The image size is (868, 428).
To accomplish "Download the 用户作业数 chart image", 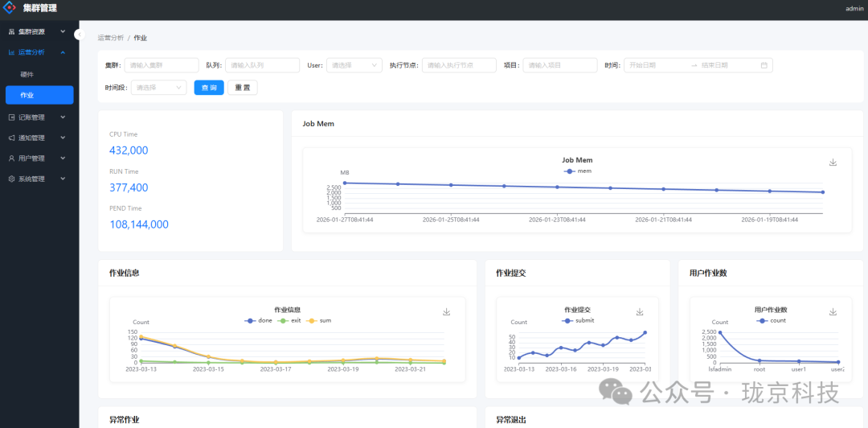I will tap(833, 312).
